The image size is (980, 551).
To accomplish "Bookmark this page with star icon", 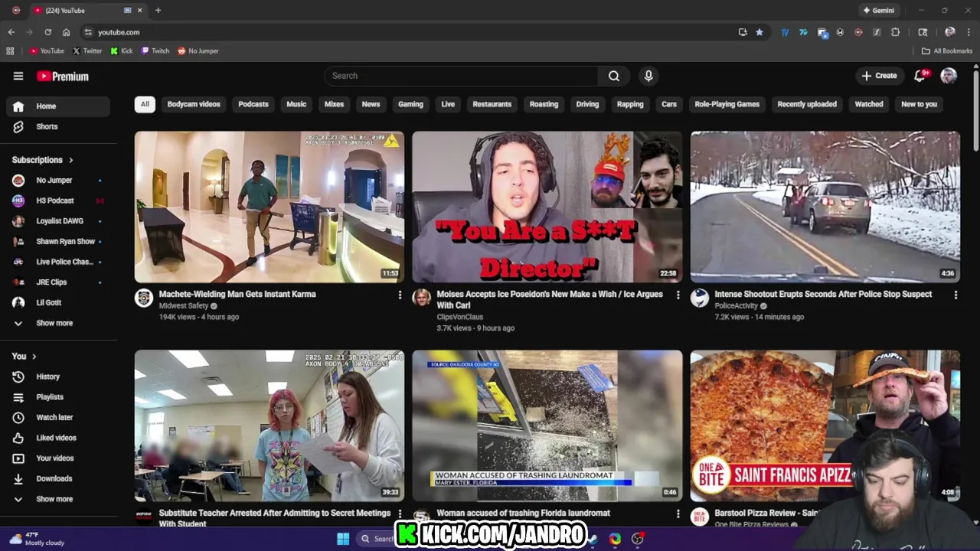I will pyautogui.click(x=759, y=32).
